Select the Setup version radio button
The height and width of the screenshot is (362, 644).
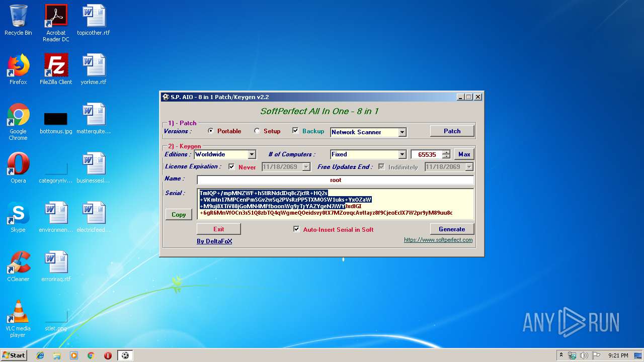click(257, 131)
